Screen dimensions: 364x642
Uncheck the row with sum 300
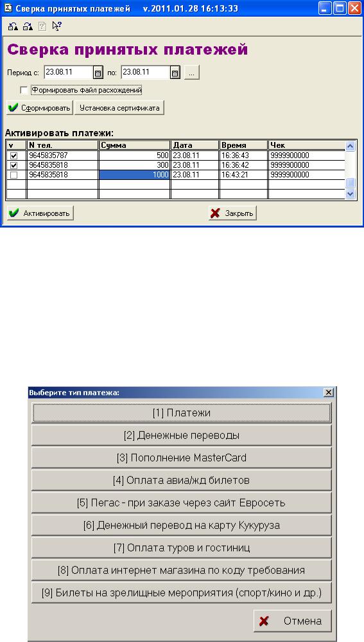point(13,165)
